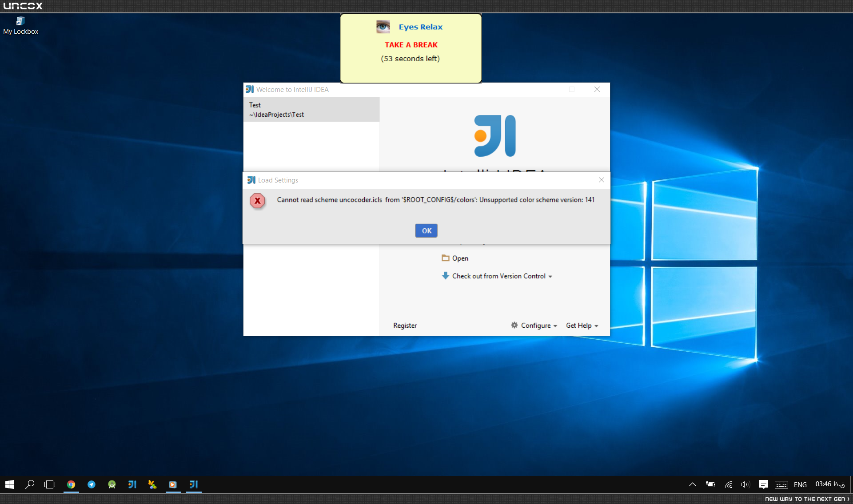Switch the ENG input language
Screen dimensions: 853x504
click(x=800, y=485)
